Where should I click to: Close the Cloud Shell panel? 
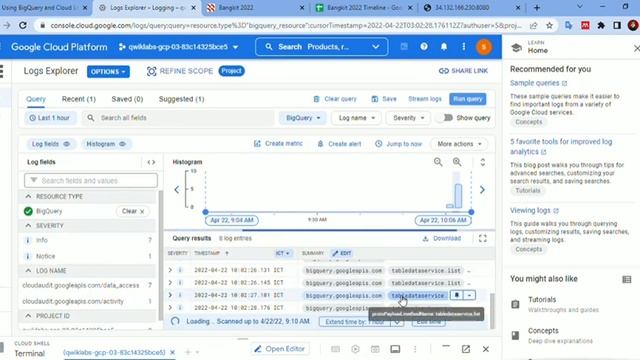486,349
